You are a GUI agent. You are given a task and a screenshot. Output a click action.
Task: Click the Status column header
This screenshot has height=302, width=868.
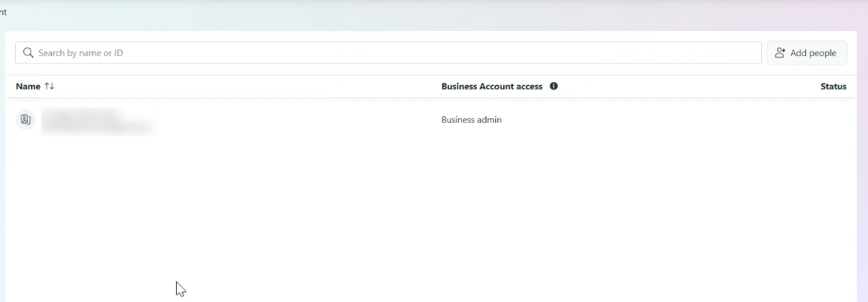pos(833,86)
